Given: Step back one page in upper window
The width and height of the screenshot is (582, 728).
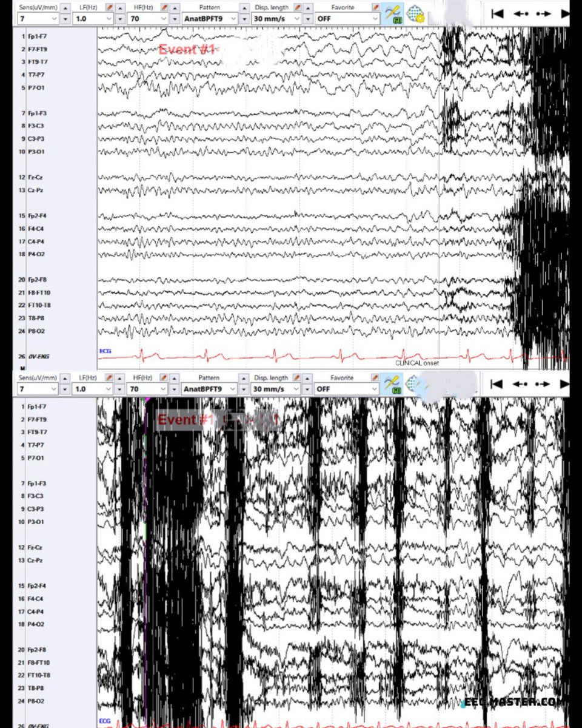Looking at the screenshot, I should [x=521, y=14].
